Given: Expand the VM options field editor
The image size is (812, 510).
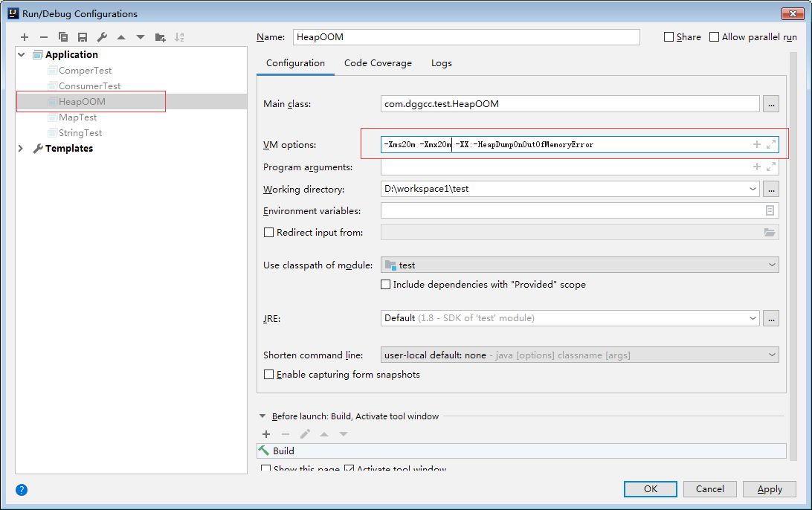Looking at the screenshot, I should pos(771,144).
